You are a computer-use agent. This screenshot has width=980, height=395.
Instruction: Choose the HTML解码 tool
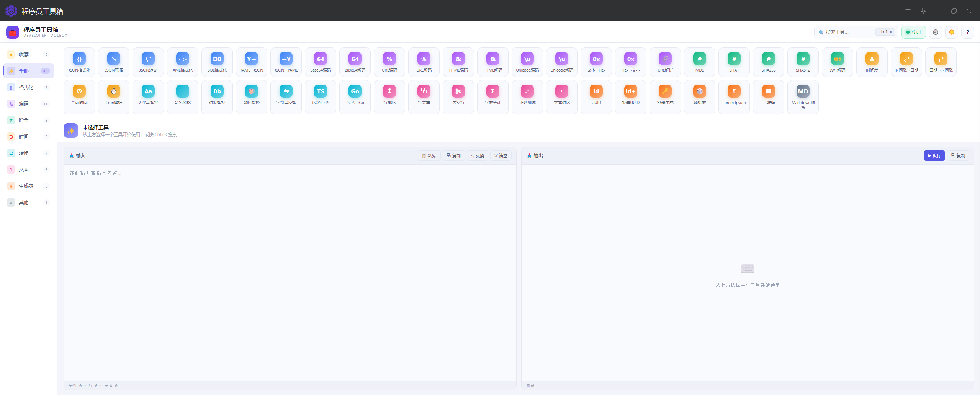(493, 62)
